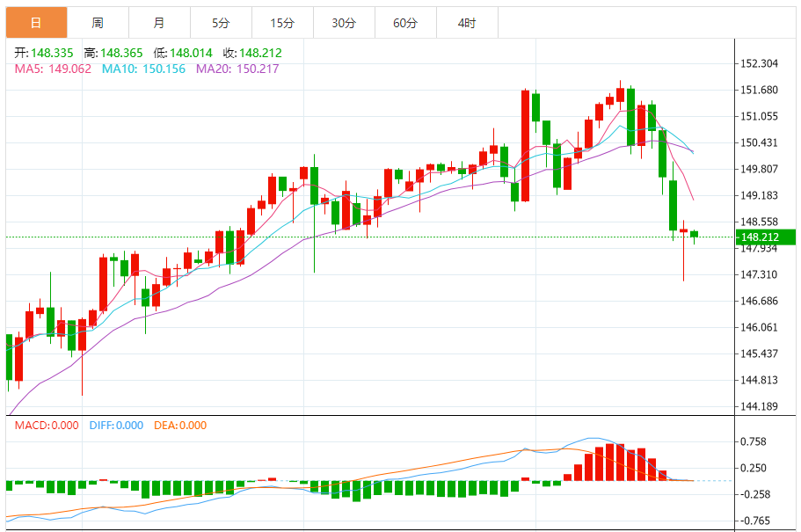This screenshot has width=801, height=532.
Task: Click the 144.189 price axis label
Action: (x=759, y=407)
